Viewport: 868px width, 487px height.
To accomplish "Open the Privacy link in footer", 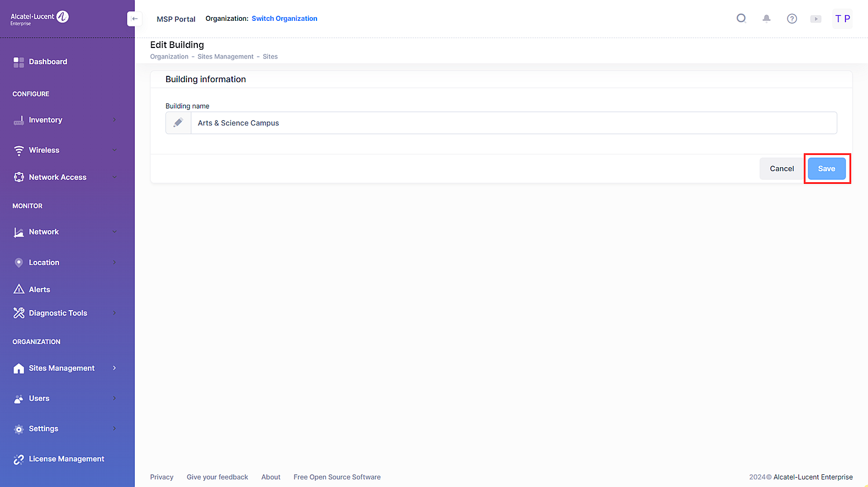I will click(161, 477).
